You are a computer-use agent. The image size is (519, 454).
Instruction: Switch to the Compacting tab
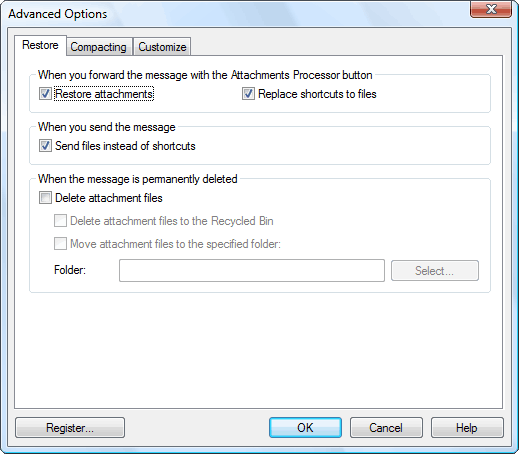(99, 47)
